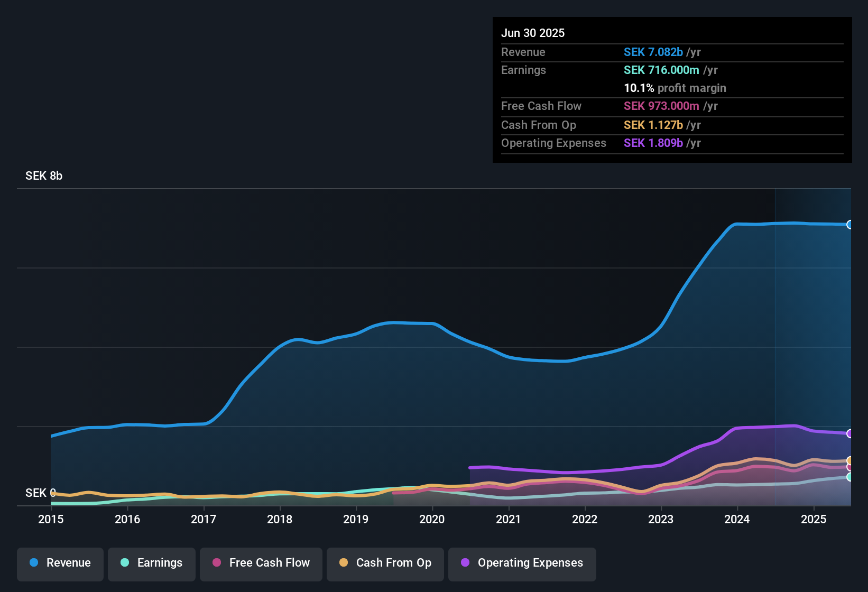Toggle the Free Cash Flow legend button
The height and width of the screenshot is (592, 868).
point(261,564)
